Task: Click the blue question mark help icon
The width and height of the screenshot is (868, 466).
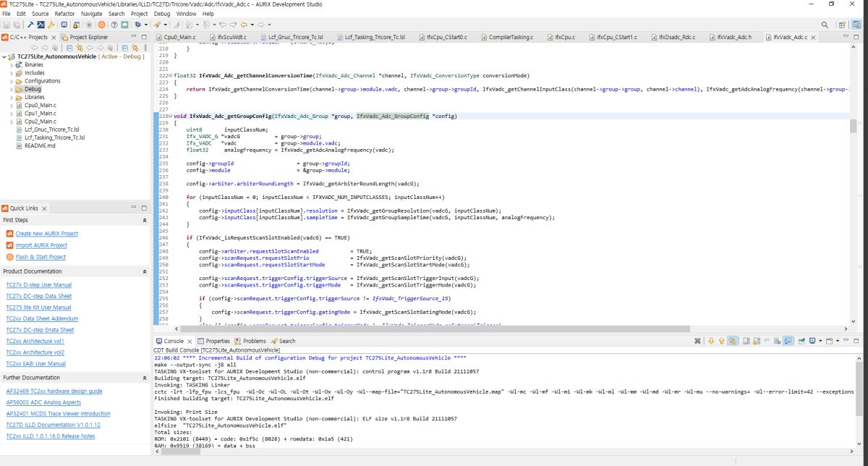Action: 114,25
